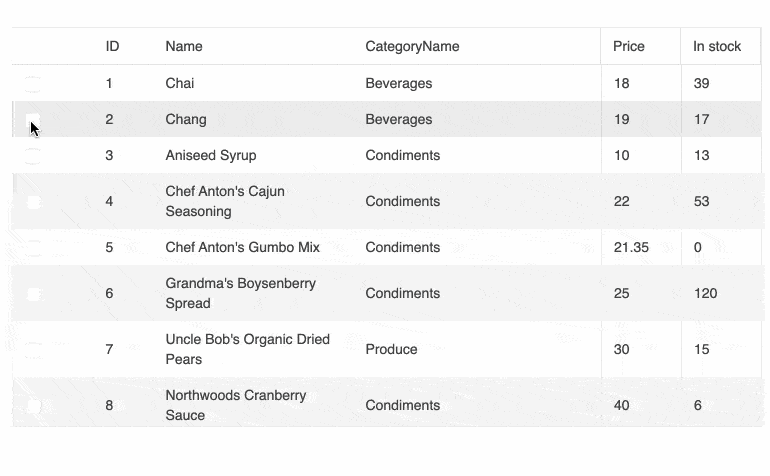The width and height of the screenshot is (770, 476).
Task: Tick the checkbox for Chang row
Action: [33, 120]
